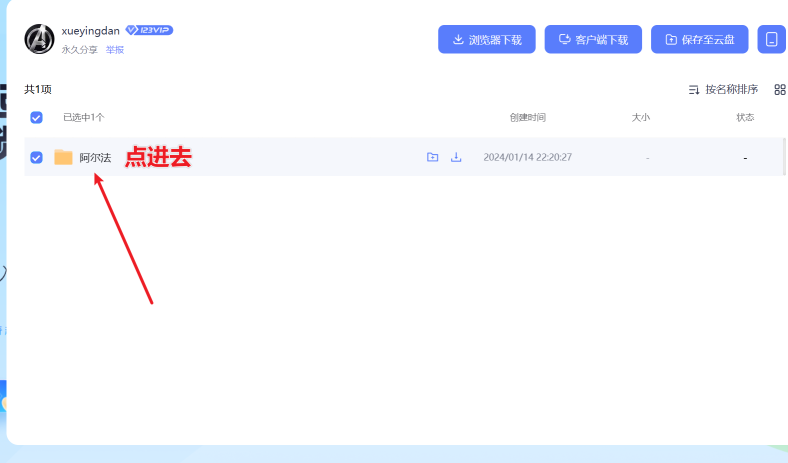
Task: Click the xueyingdan username text
Action: pos(90,31)
